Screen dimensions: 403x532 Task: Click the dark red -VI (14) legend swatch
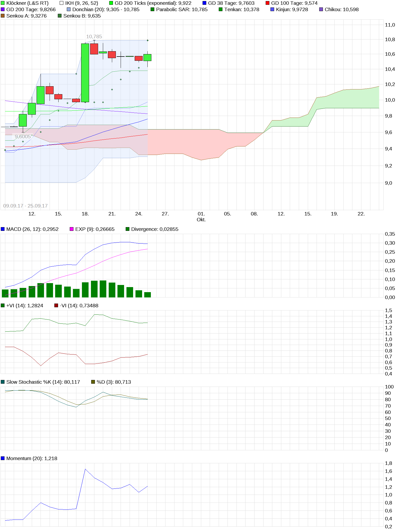coord(56,306)
